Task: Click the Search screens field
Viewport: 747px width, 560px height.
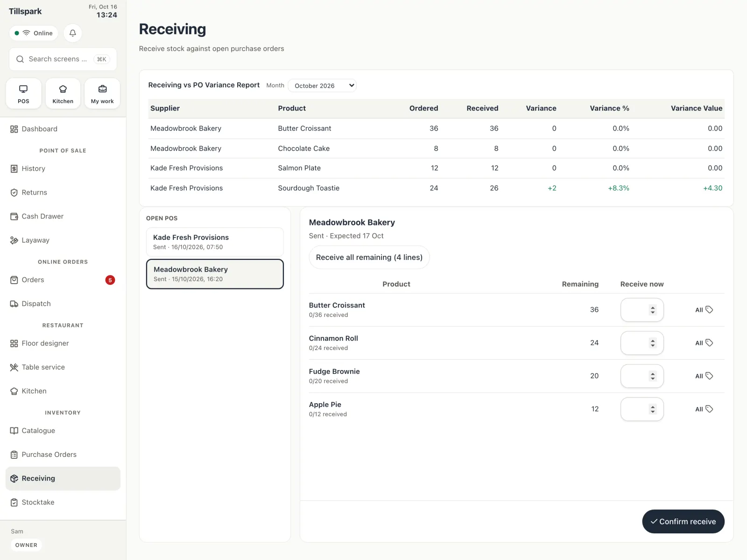Action: (63, 59)
